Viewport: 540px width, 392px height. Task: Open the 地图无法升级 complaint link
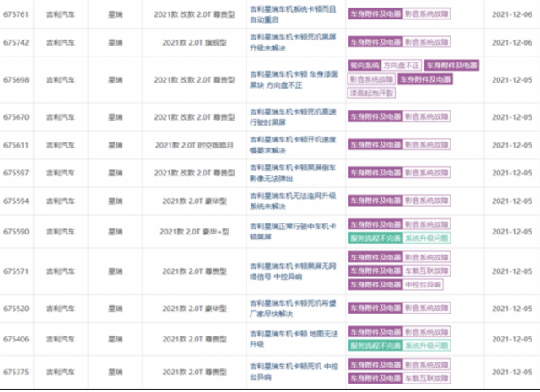coord(294,339)
